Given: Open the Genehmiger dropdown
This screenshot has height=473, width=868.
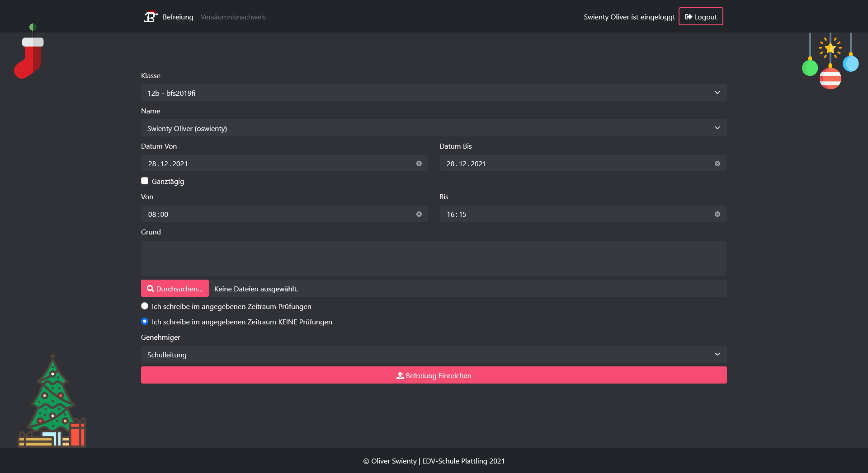Looking at the screenshot, I should [434, 354].
